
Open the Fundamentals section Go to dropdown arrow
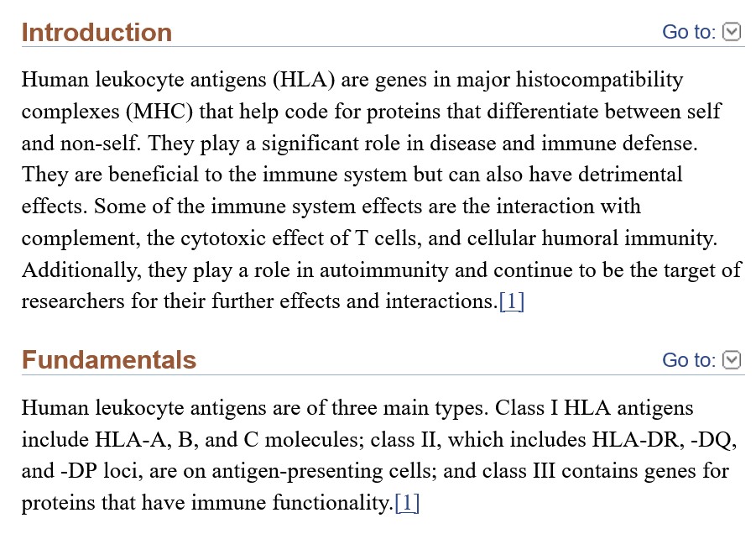click(732, 360)
